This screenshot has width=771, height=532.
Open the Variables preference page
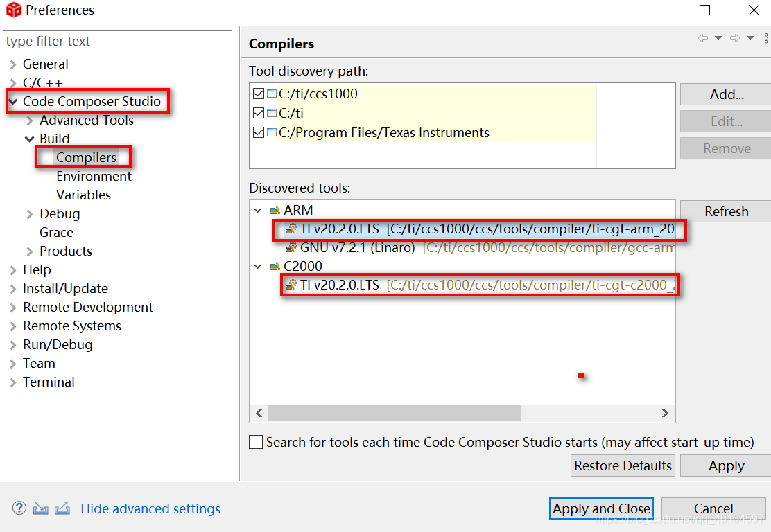(x=84, y=195)
